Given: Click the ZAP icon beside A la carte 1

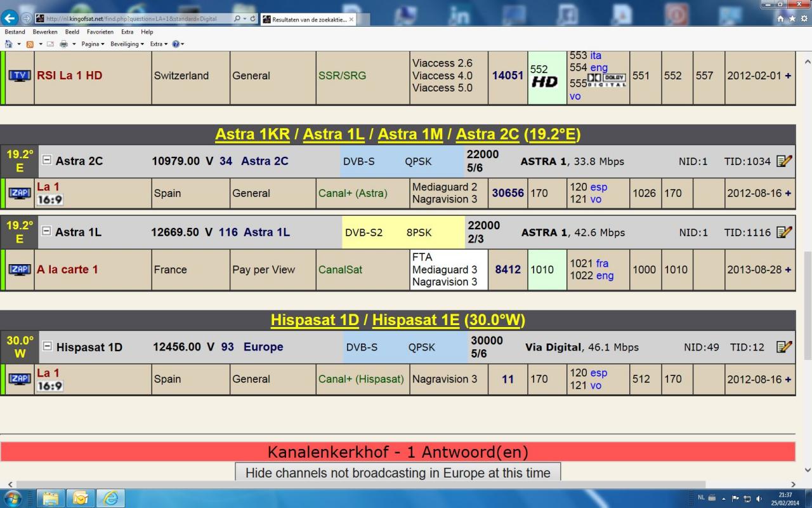Looking at the screenshot, I should 20,269.
